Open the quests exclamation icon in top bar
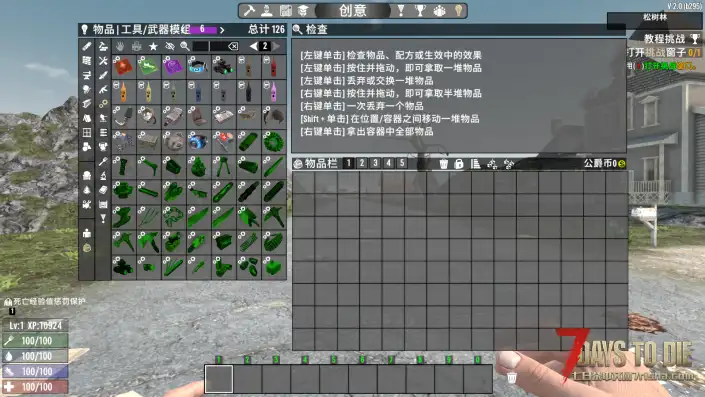 401,11
